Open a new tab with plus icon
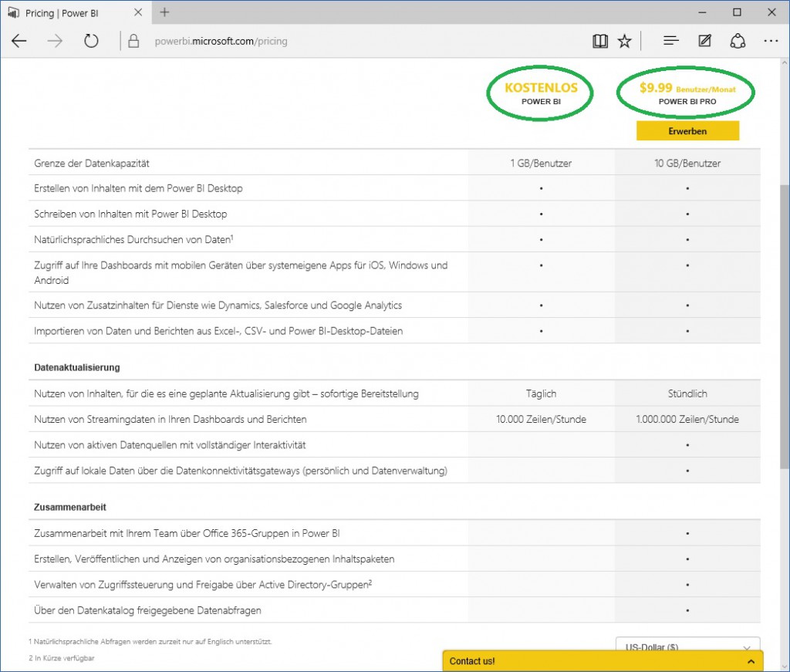Image resolution: width=790 pixels, height=672 pixels. click(x=164, y=12)
